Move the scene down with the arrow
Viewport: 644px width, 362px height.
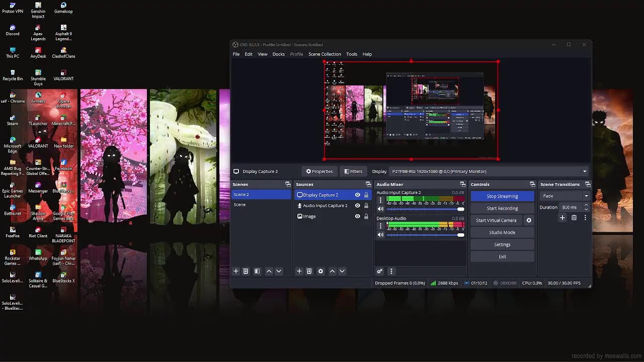(279, 271)
